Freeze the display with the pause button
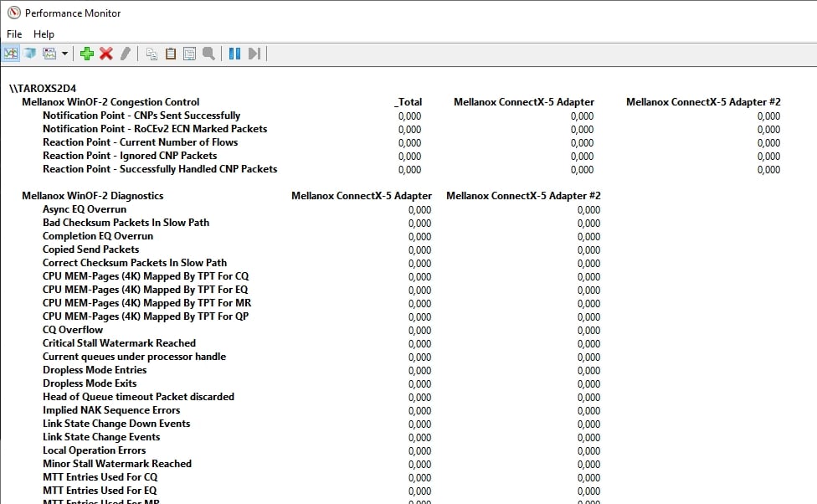 (234, 54)
